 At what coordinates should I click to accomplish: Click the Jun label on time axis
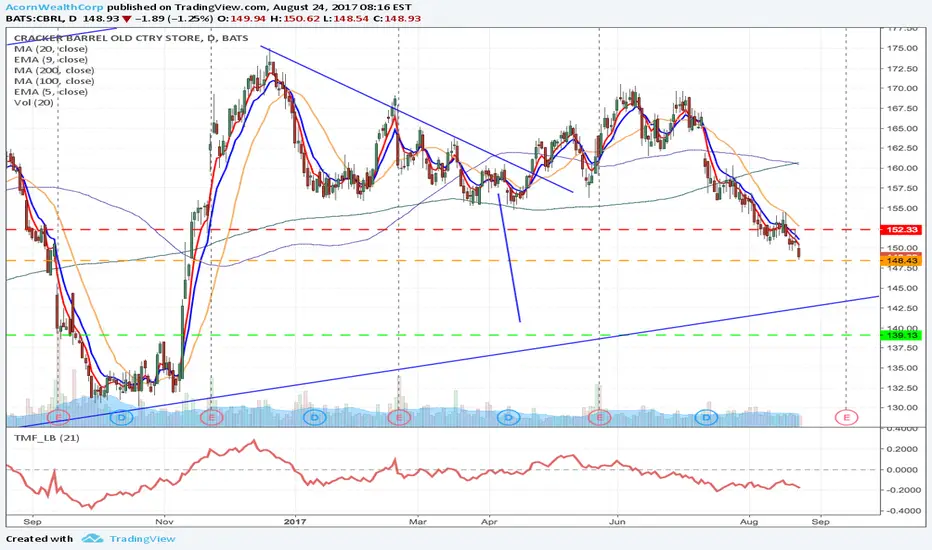[x=618, y=521]
